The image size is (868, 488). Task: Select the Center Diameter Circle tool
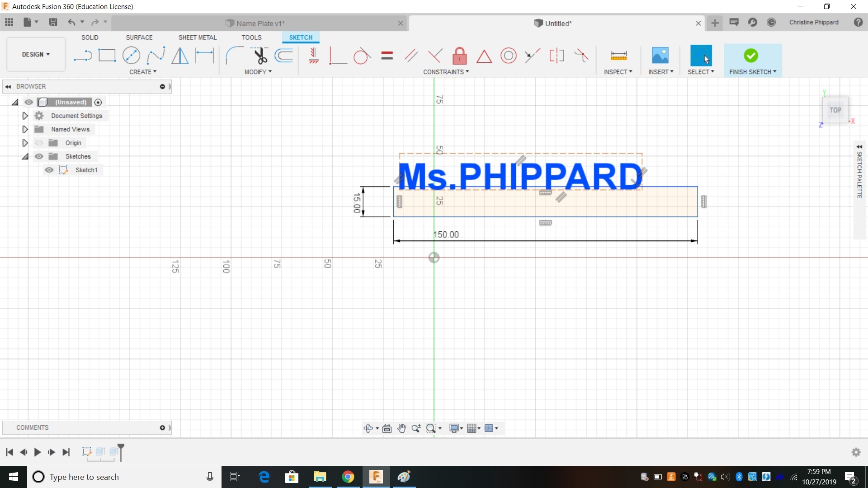(131, 56)
